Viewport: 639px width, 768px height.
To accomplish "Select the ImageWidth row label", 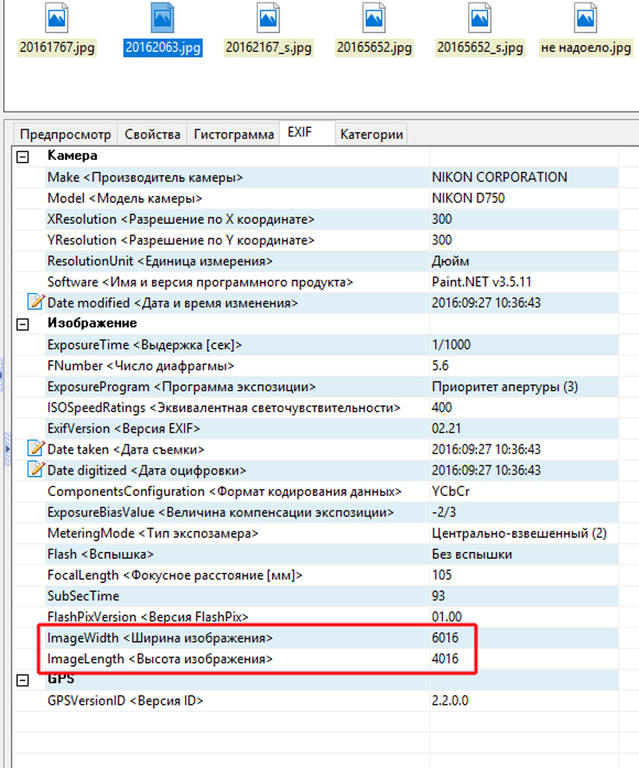I will 160,638.
